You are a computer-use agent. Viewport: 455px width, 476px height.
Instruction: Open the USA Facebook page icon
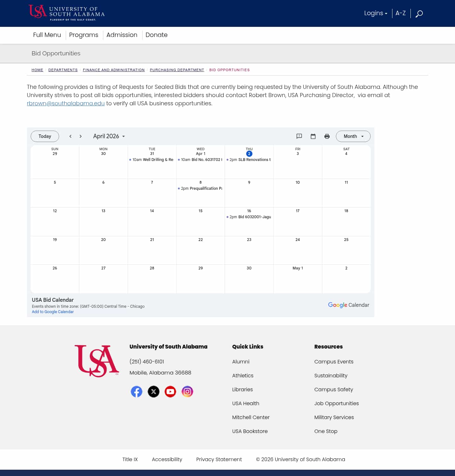coord(136,392)
